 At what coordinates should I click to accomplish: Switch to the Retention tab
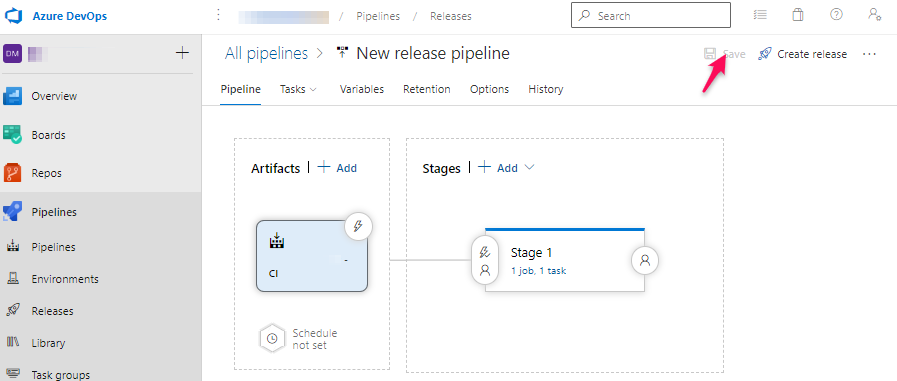(x=427, y=89)
